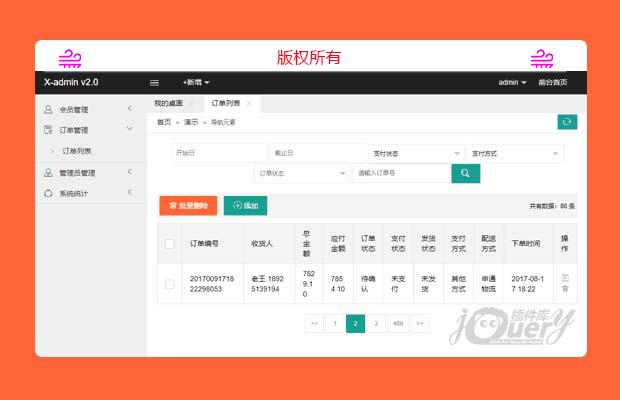Click the 开始日 date input field
The width and height of the screenshot is (620, 400).
point(219,153)
